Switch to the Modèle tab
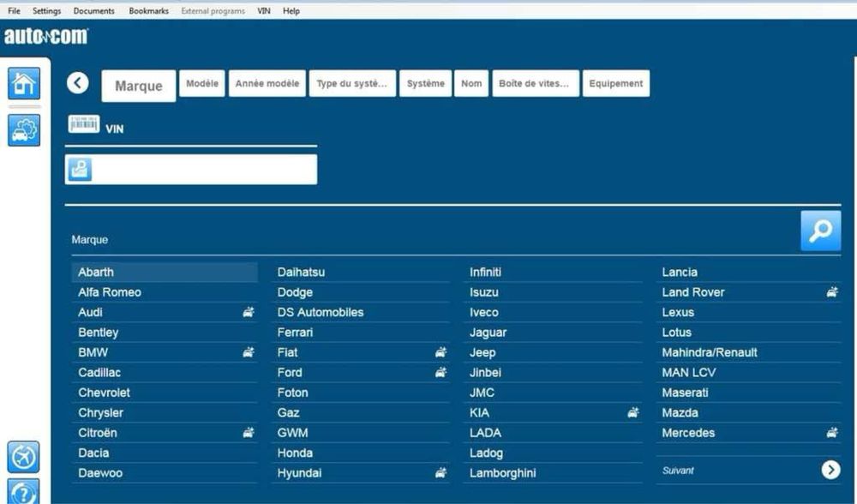857x504 pixels. [201, 83]
